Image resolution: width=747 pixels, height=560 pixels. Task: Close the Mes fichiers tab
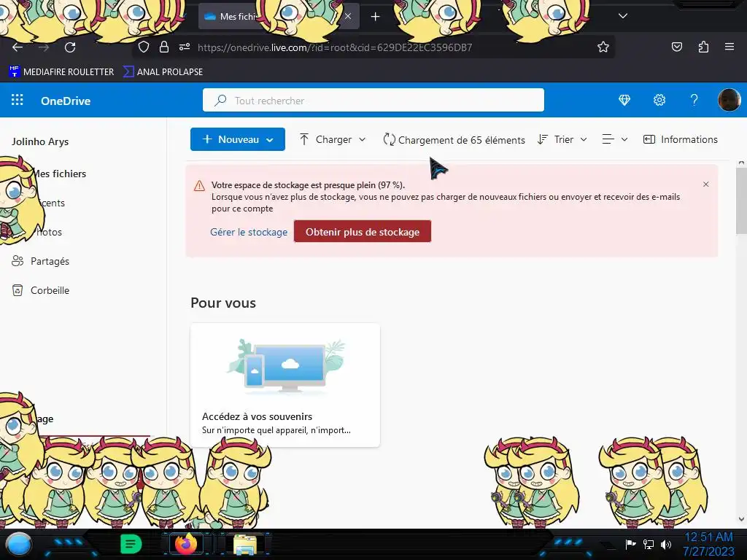[x=348, y=16]
